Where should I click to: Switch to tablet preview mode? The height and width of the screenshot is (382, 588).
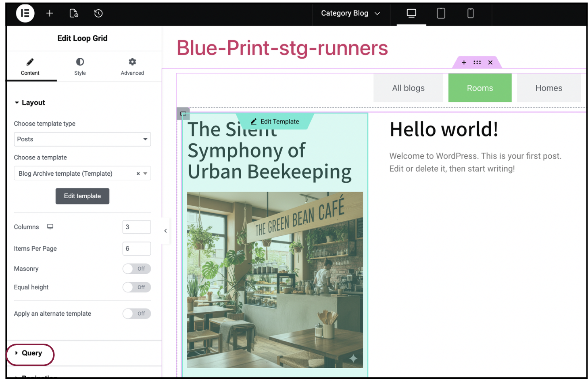pyautogui.click(x=441, y=13)
